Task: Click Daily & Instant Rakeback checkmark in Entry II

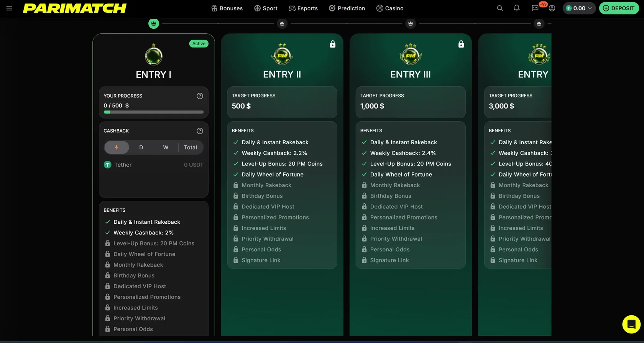Action: [236, 142]
